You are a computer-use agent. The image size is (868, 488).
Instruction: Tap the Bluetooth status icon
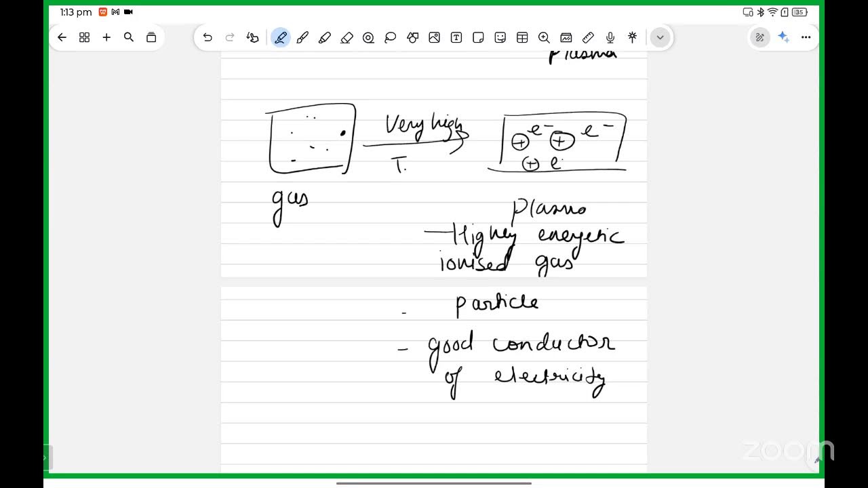tap(761, 12)
